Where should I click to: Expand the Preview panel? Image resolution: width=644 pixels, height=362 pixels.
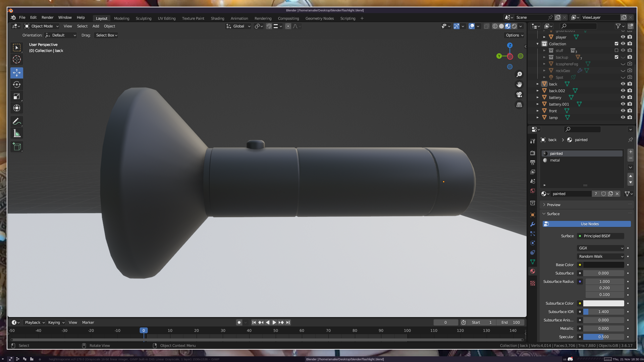(553, 205)
